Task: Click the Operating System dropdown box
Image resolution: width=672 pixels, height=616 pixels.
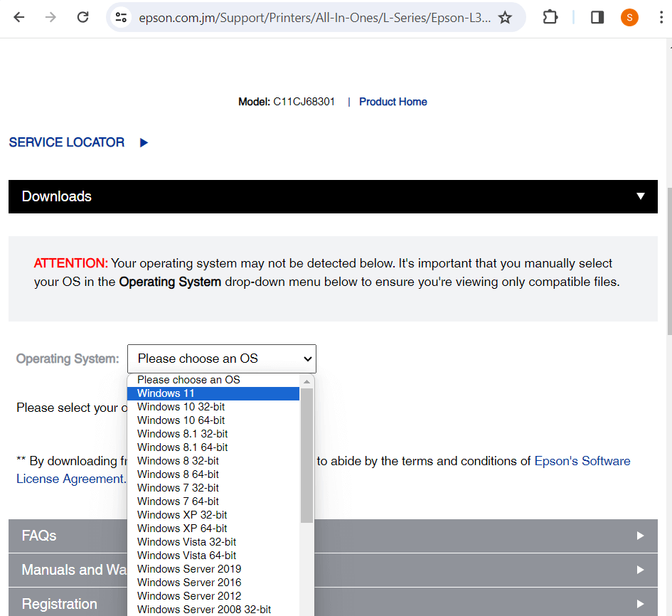Action: (222, 359)
